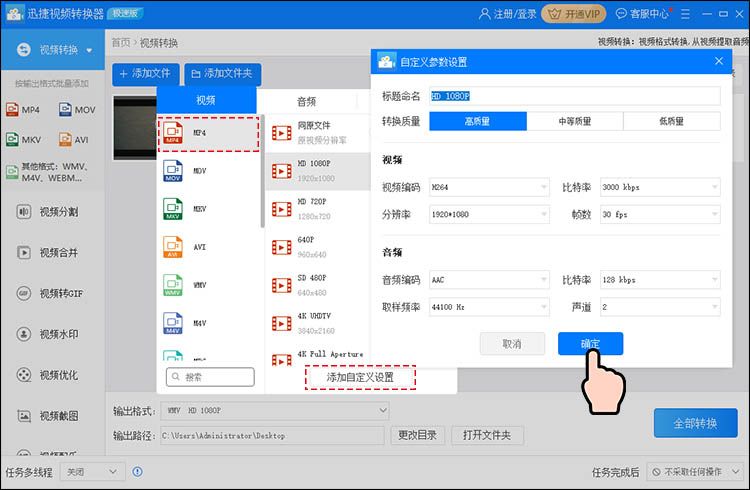Select HD 720P 1280x720 preset
Image resolution: width=750 pixels, height=490 pixels.
(318, 209)
